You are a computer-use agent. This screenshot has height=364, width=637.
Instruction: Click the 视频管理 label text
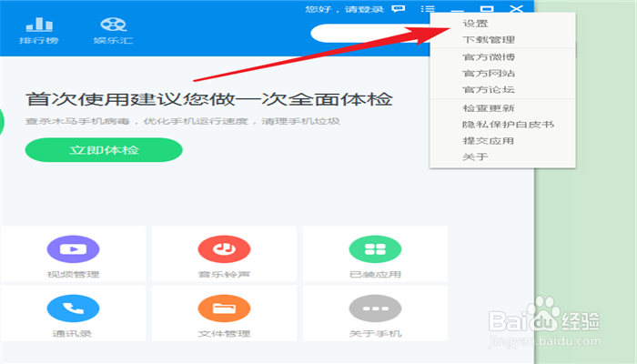(x=73, y=275)
